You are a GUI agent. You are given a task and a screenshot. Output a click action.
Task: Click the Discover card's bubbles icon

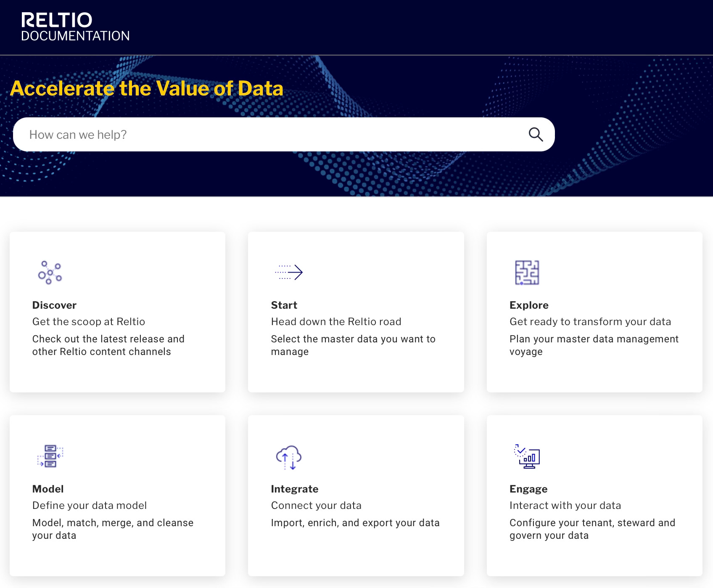(x=50, y=273)
